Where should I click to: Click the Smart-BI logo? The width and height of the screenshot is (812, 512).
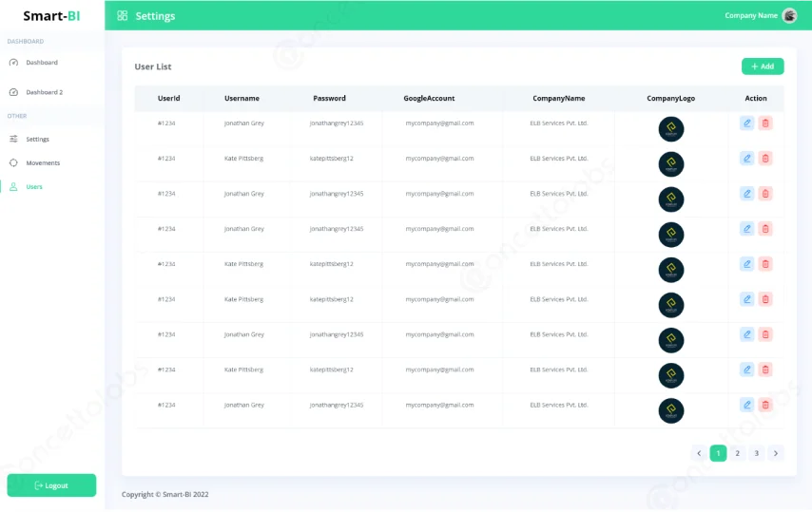tap(52, 15)
